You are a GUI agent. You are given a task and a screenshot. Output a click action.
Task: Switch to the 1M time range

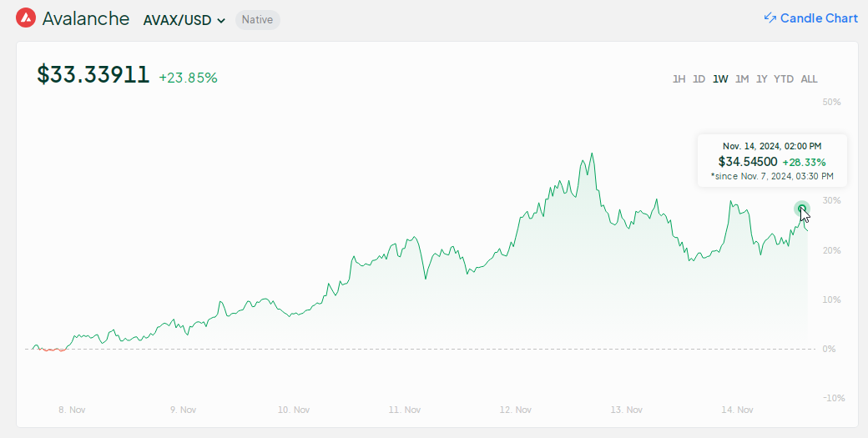point(741,79)
